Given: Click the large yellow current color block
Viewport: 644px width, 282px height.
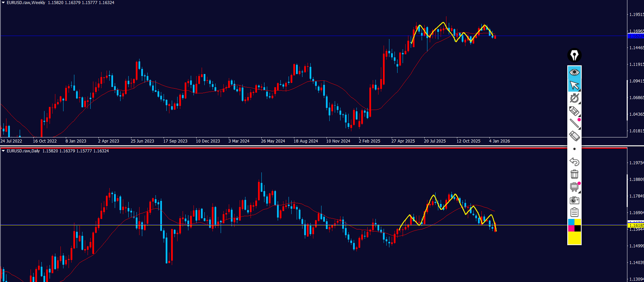Looking at the screenshot, I should pos(574,238).
